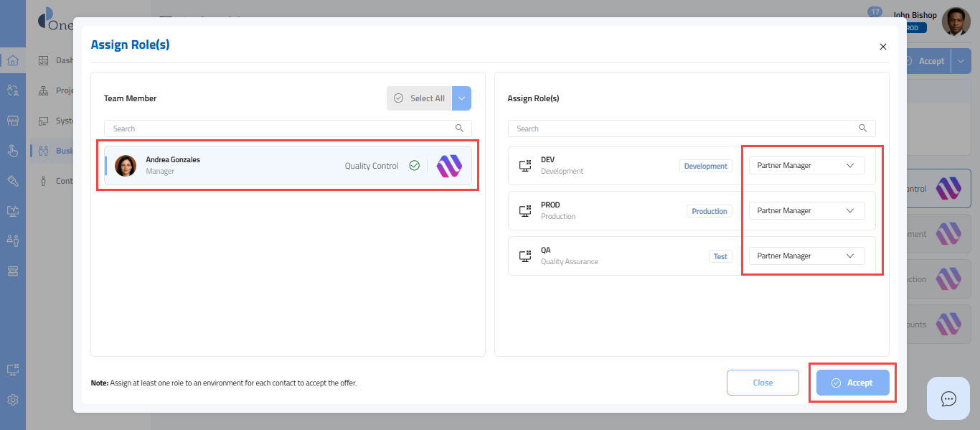Open the settings gear icon in sidebar
This screenshot has height=430, width=980.
(12, 400)
